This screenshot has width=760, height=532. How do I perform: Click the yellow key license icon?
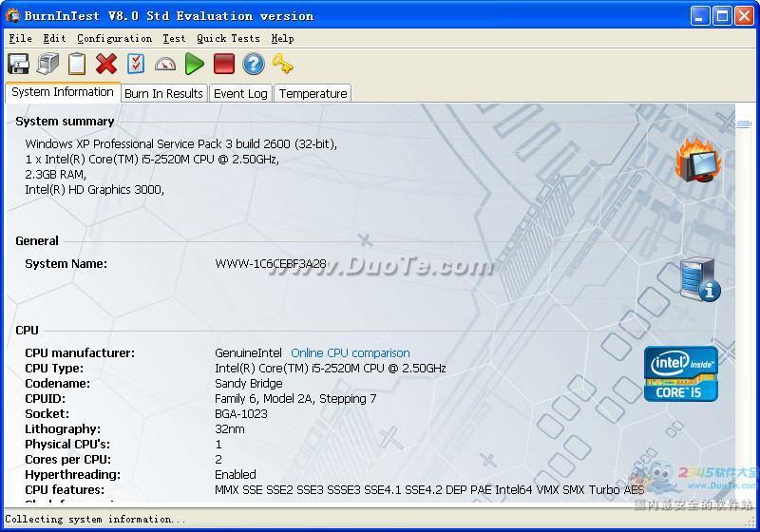[x=282, y=64]
